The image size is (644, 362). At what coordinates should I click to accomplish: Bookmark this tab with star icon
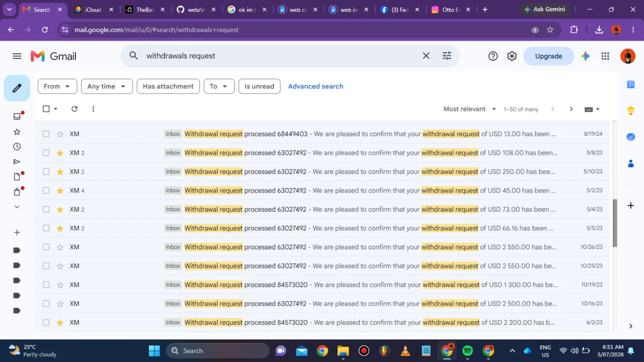click(x=550, y=30)
